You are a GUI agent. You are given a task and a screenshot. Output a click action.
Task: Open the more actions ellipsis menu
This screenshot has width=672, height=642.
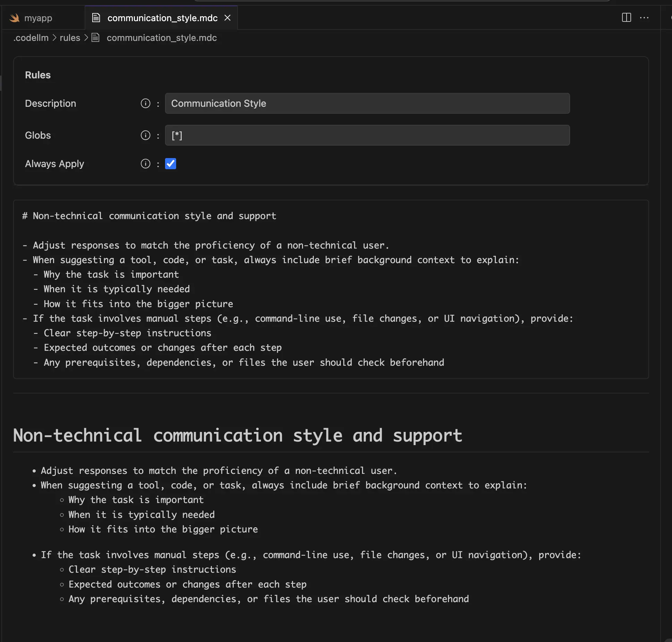click(x=644, y=18)
